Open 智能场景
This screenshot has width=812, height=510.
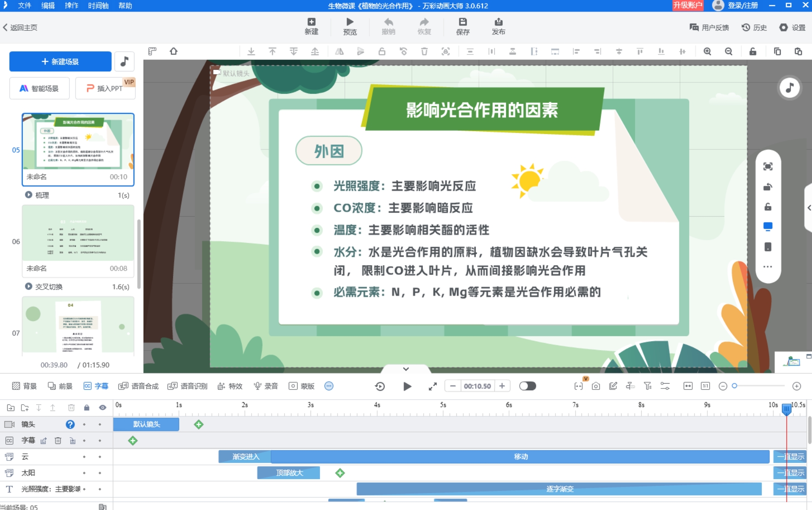point(39,88)
